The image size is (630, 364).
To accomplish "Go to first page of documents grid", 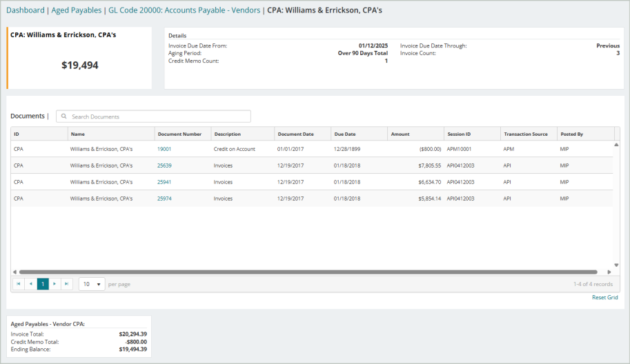I will coord(19,284).
